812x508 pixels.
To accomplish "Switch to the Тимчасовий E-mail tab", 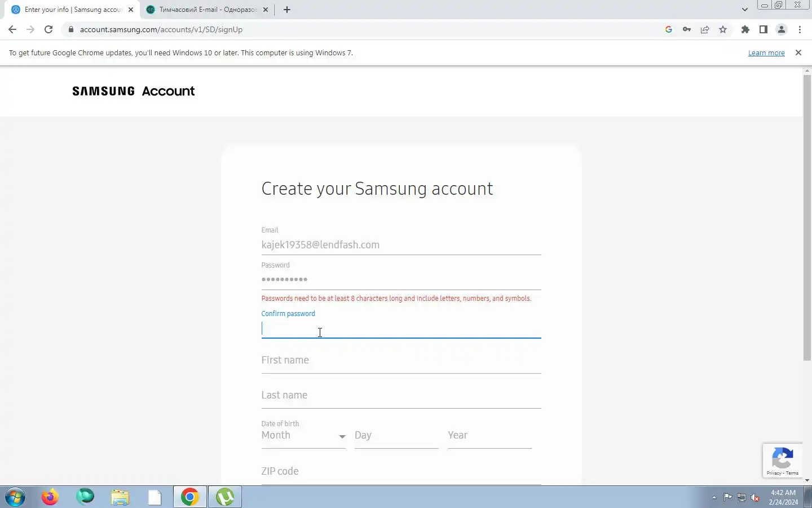I will (206, 10).
